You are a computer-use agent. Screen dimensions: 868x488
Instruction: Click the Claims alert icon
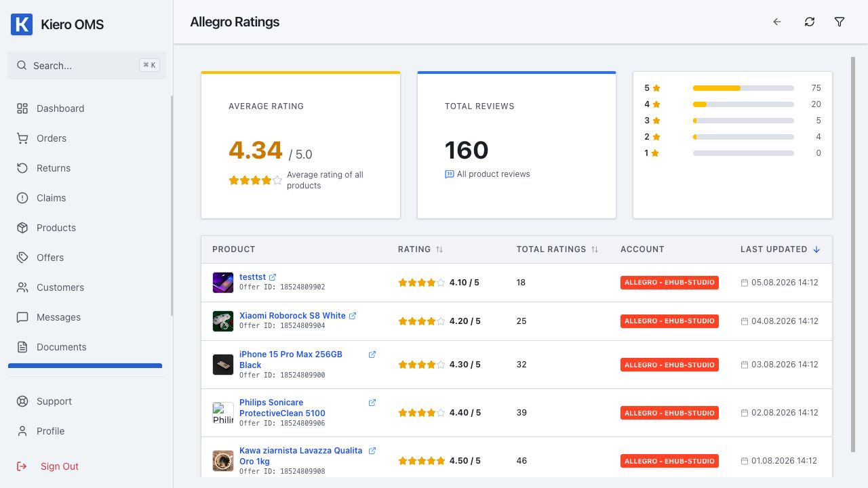(22, 198)
